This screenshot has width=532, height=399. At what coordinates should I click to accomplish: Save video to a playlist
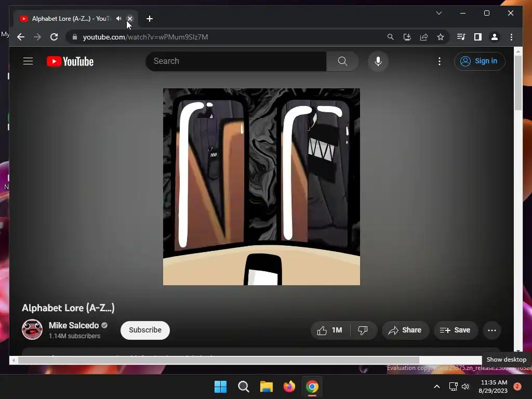tap(455, 330)
